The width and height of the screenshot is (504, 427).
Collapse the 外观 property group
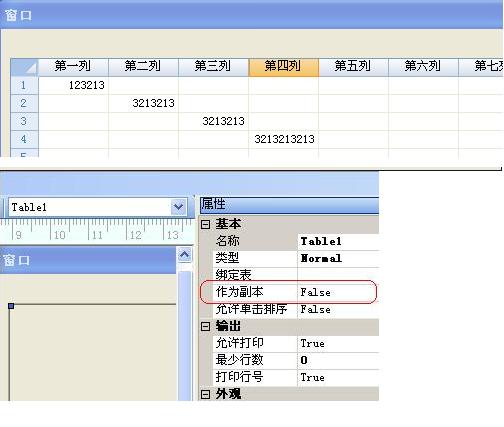205,394
